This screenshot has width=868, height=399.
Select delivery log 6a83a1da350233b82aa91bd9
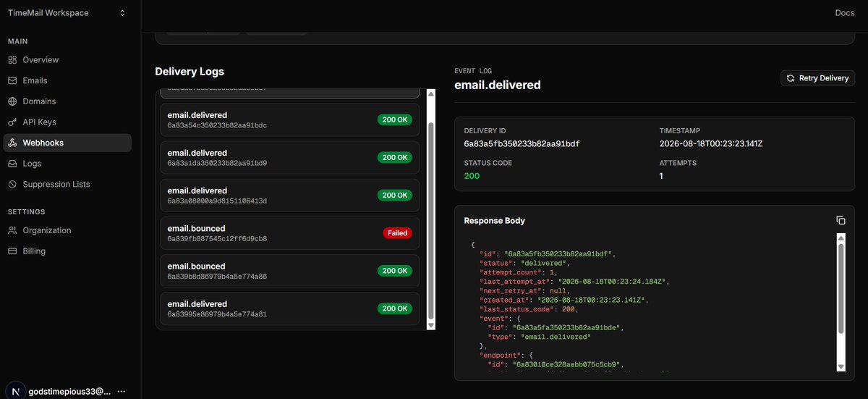point(289,157)
